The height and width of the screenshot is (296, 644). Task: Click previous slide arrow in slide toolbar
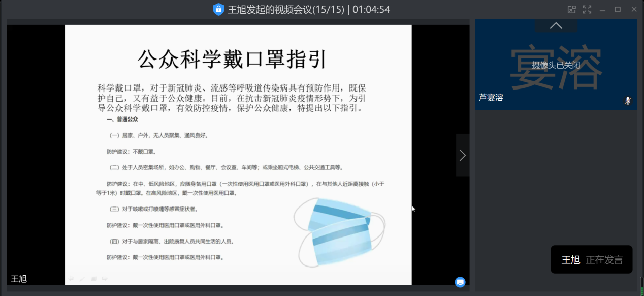[x=71, y=279]
